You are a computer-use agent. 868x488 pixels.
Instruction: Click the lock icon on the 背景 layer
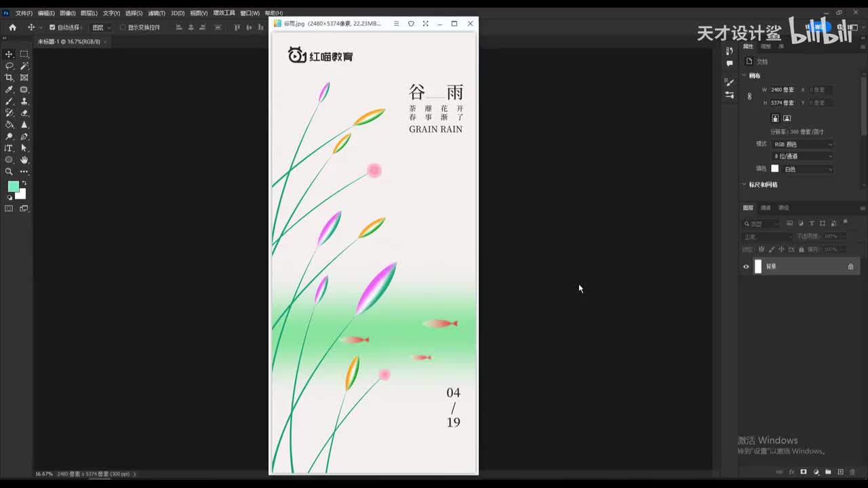tap(850, 266)
